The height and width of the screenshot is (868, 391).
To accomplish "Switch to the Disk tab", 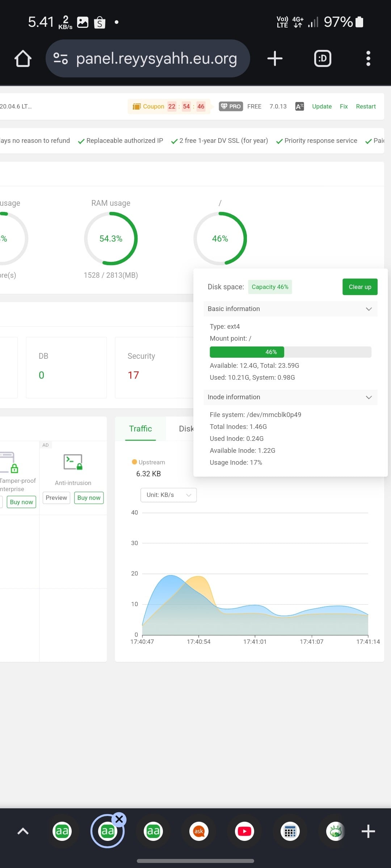I will pyautogui.click(x=186, y=429).
